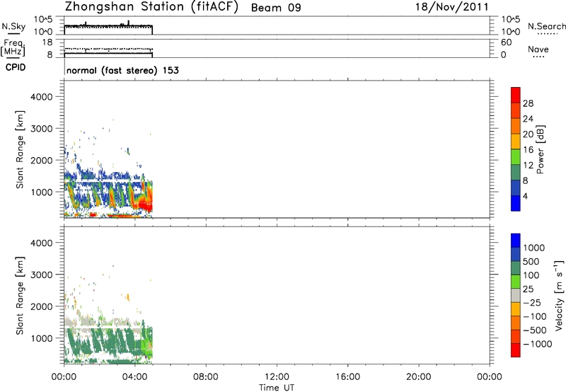Pick light green Velocity swatch between 25 and 100
This screenshot has width=566, height=392.
tap(516, 282)
